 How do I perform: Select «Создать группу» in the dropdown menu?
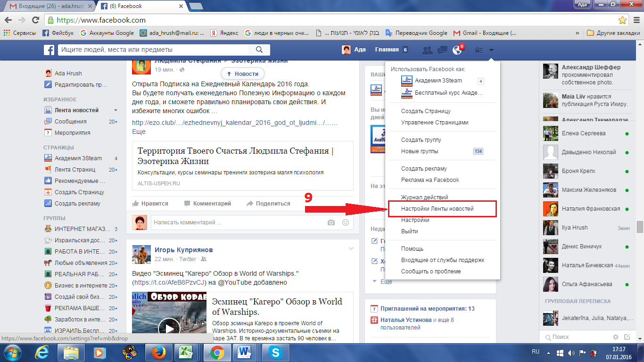point(421,140)
